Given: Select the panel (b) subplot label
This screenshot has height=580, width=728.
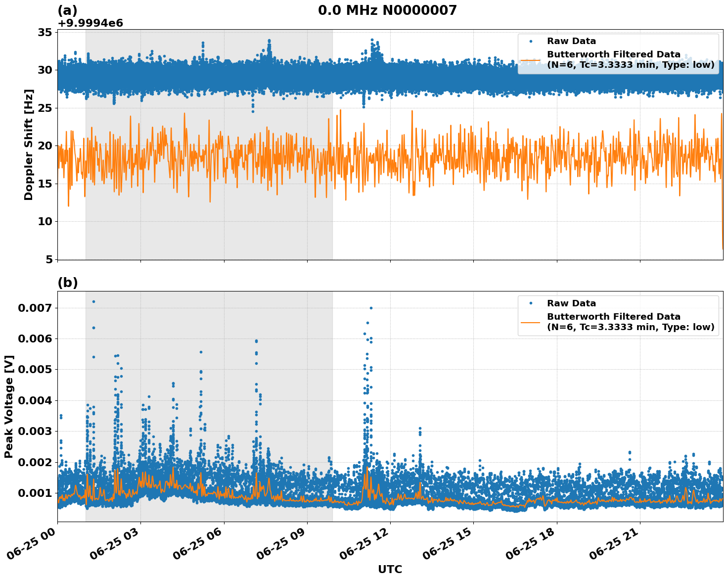Looking at the screenshot, I should coord(68,283).
